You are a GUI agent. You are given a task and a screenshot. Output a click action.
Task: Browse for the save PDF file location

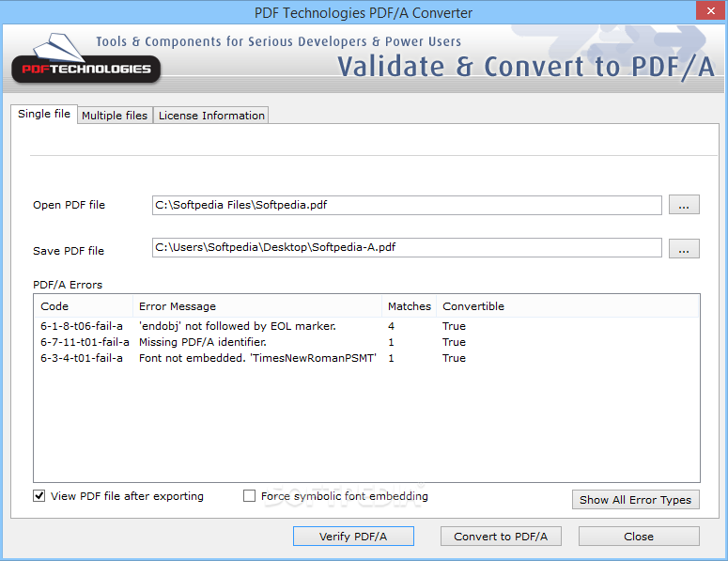point(684,248)
